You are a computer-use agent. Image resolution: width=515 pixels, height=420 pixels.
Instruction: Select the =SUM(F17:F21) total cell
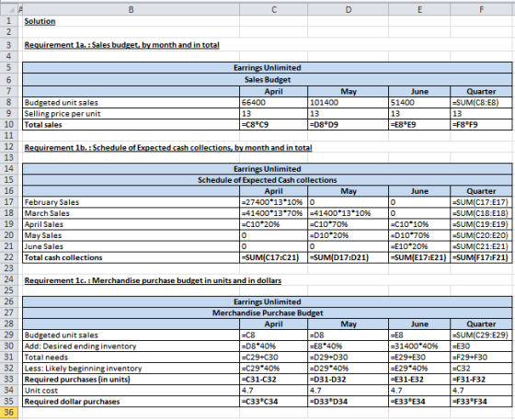pyautogui.click(x=482, y=257)
